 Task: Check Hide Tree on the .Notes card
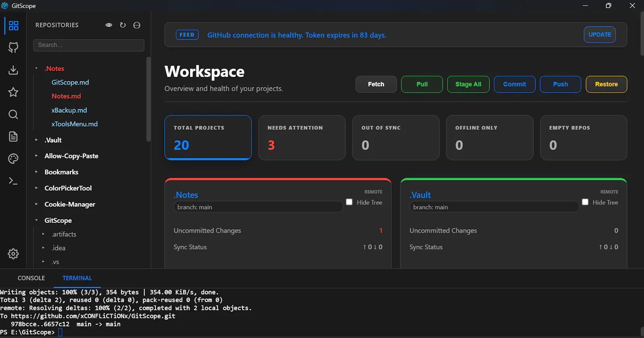click(349, 202)
